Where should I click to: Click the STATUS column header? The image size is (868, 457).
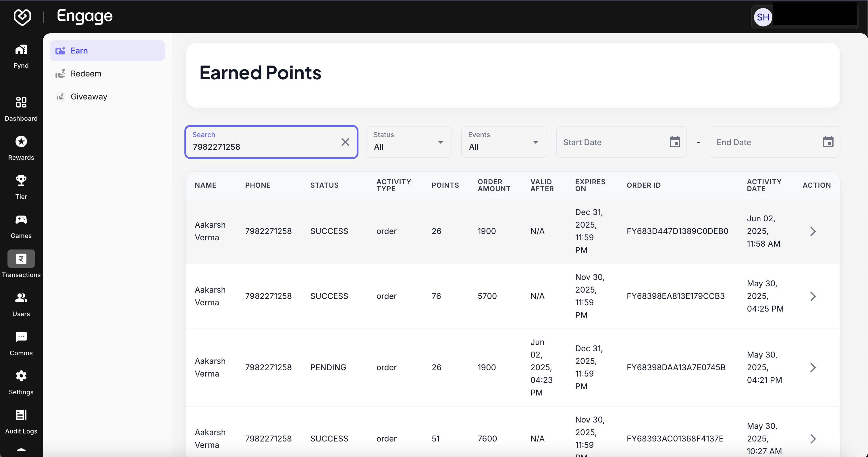[324, 185]
